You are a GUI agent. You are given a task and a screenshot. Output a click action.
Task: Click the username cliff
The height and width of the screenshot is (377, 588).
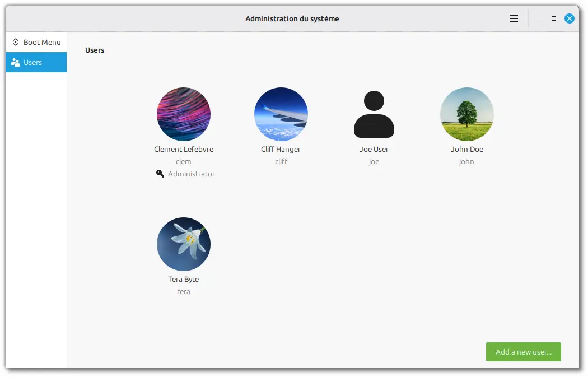point(281,162)
